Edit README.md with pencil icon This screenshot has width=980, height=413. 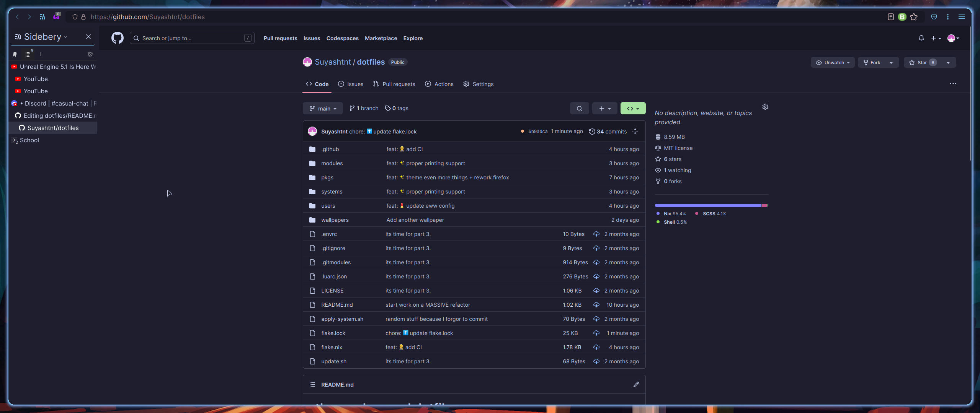tap(636, 384)
